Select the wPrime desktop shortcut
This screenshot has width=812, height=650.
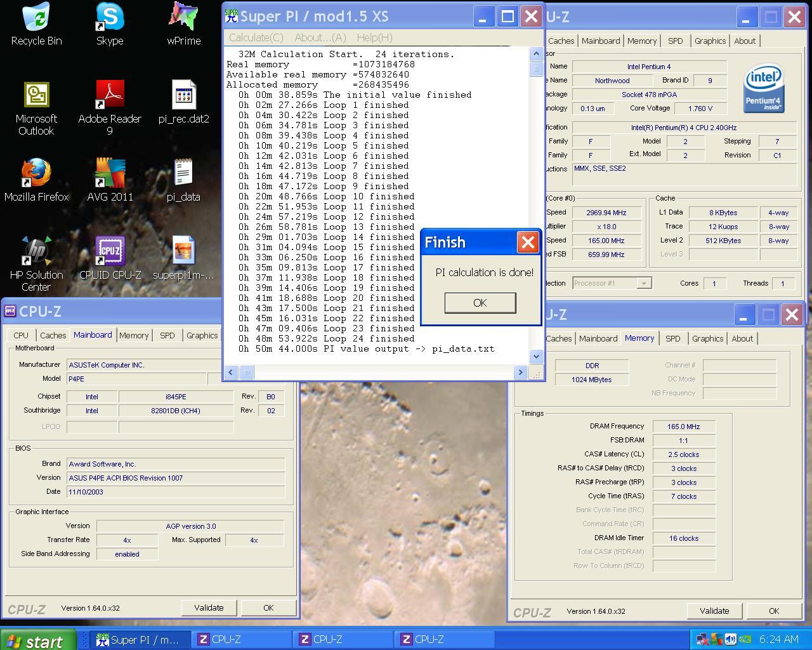pyautogui.click(x=184, y=24)
